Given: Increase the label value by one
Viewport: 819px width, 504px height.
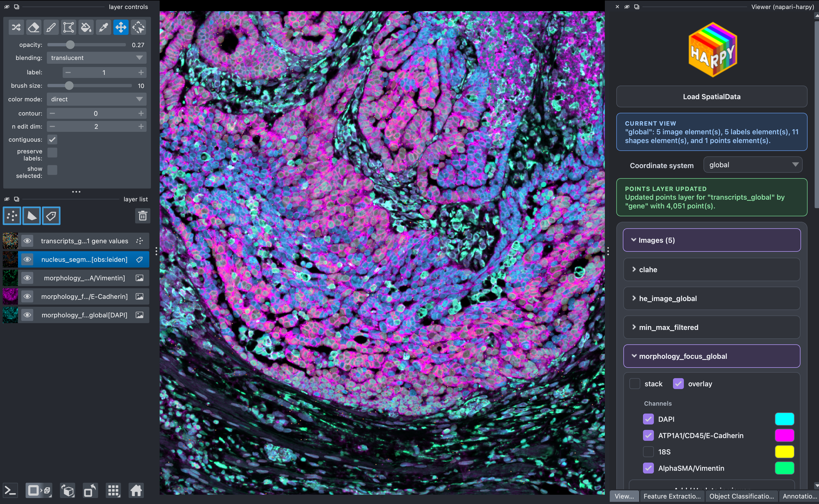Looking at the screenshot, I should click(x=141, y=72).
